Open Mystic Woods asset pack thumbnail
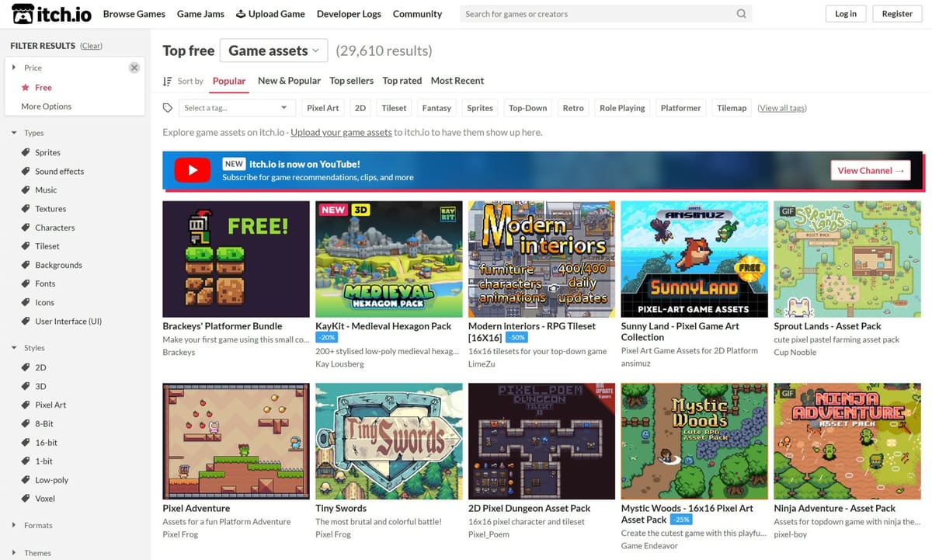 point(695,441)
